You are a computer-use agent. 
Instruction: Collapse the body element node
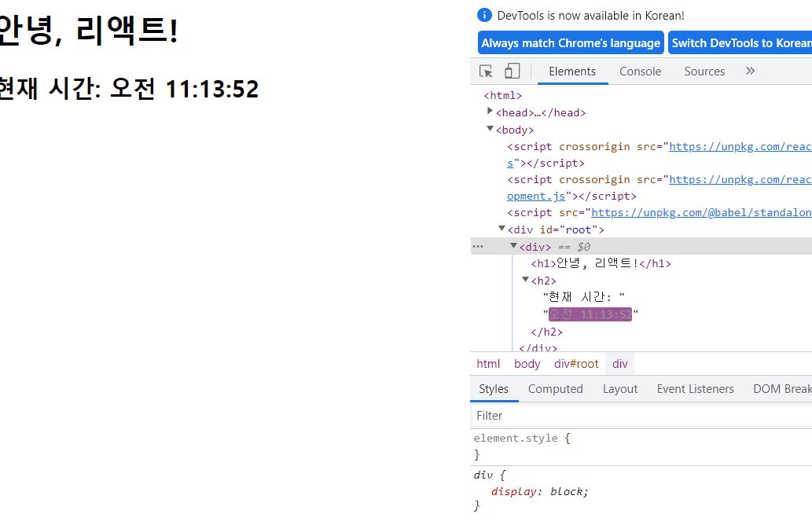[x=490, y=128]
